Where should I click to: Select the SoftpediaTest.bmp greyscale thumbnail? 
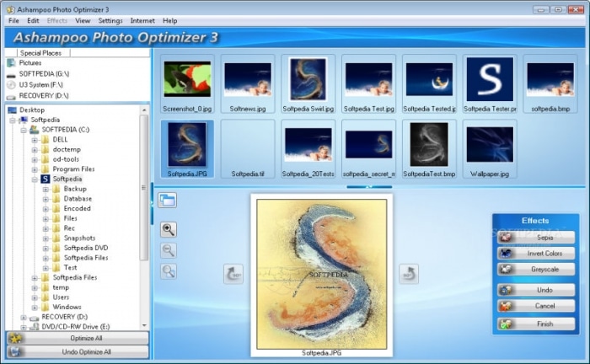point(429,149)
